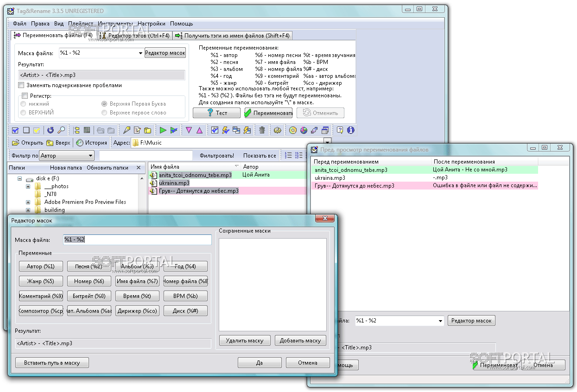The width and height of the screenshot is (577, 392).
Task: Click the overlapping windows toolbar icon
Action: [236, 130]
